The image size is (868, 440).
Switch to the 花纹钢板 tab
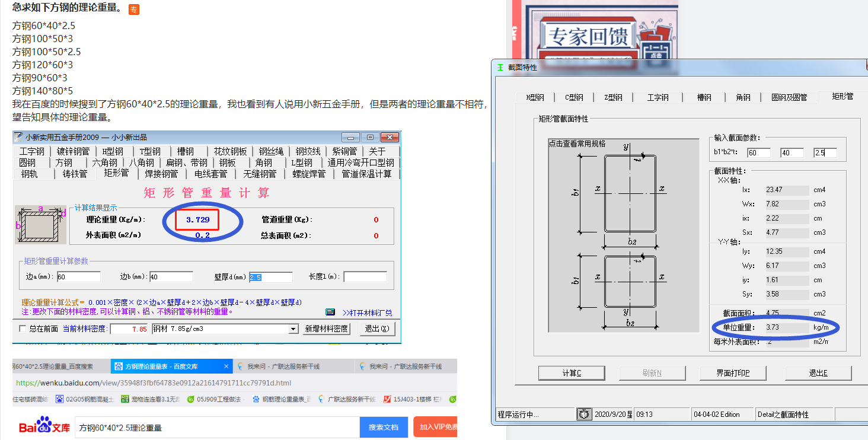click(230, 151)
